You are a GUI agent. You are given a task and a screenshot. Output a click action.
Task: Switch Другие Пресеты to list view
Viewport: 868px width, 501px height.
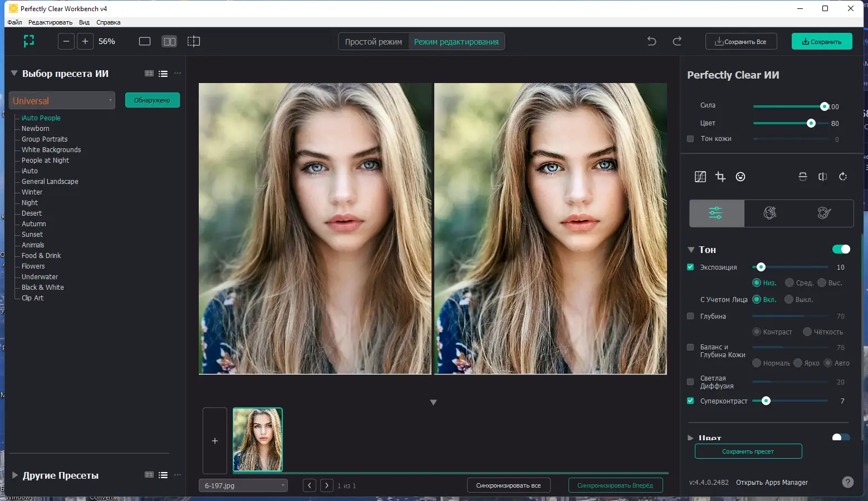coord(163,475)
